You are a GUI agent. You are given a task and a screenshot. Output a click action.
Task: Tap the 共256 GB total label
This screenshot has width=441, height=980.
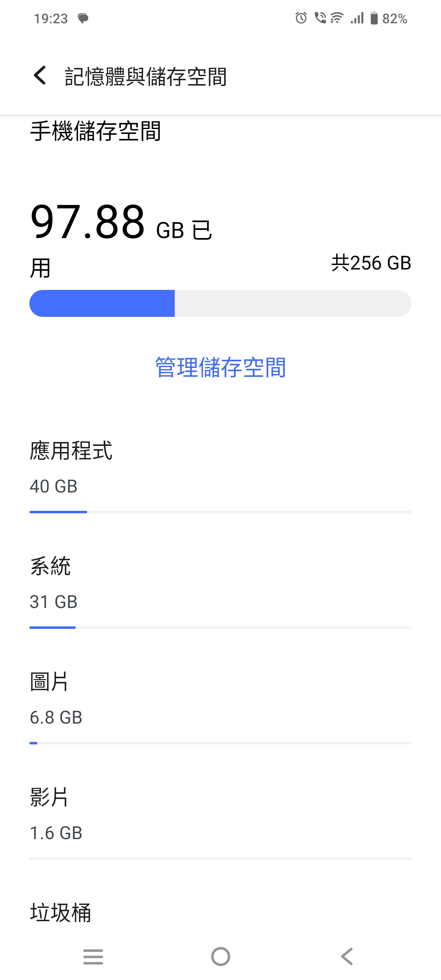tap(371, 263)
